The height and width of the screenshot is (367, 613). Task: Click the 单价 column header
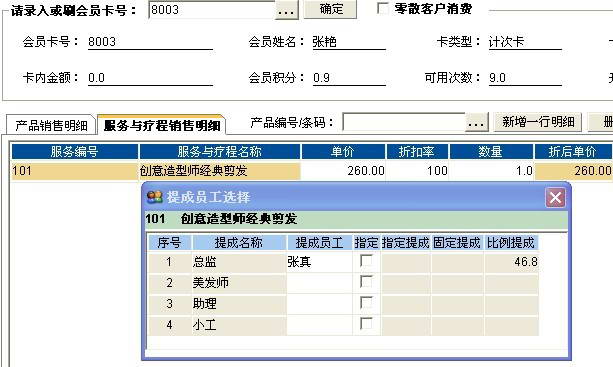(343, 152)
